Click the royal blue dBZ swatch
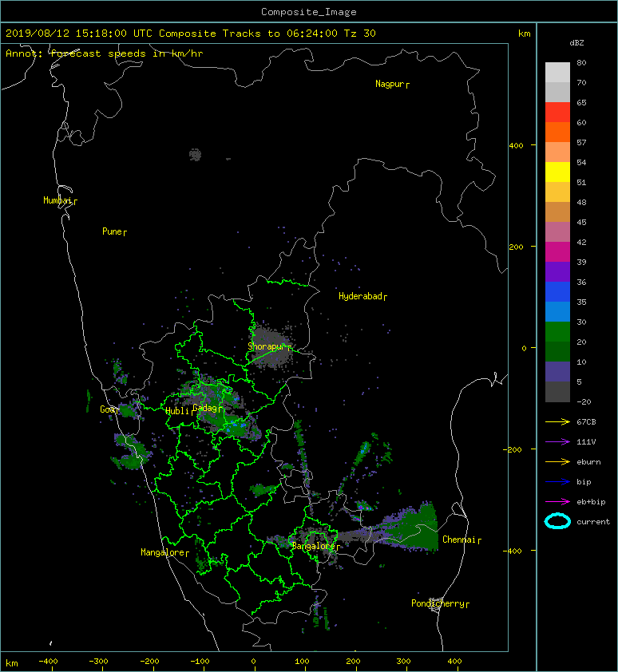Image resolution: width=618 pixels, height=672 pixels. pos(557,292)
